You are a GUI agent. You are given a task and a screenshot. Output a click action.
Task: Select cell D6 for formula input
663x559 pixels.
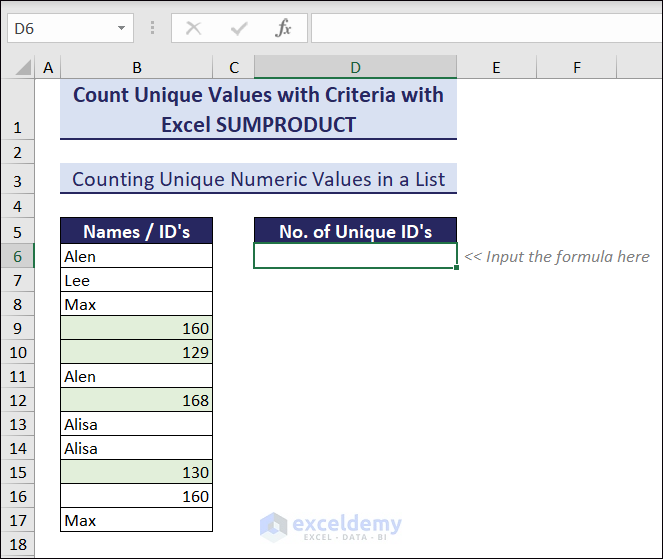(355, 256)
